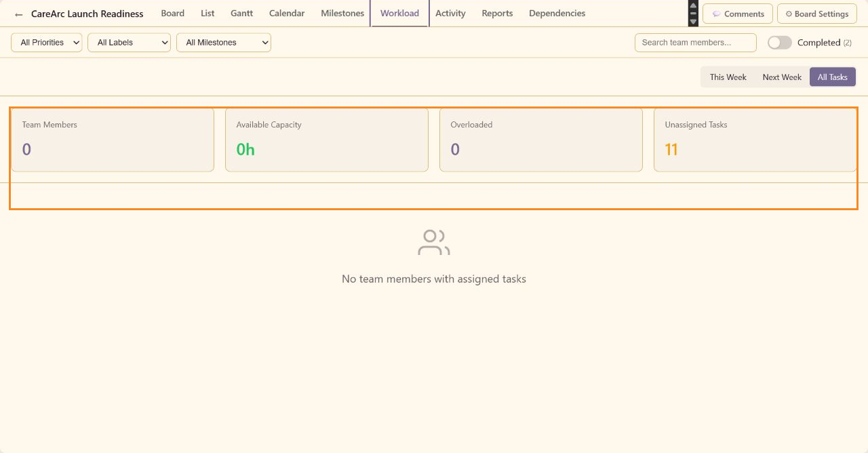Screen dimensions: 868x453
Task: Select the Workload tab
Action: (x=399, y=14)
